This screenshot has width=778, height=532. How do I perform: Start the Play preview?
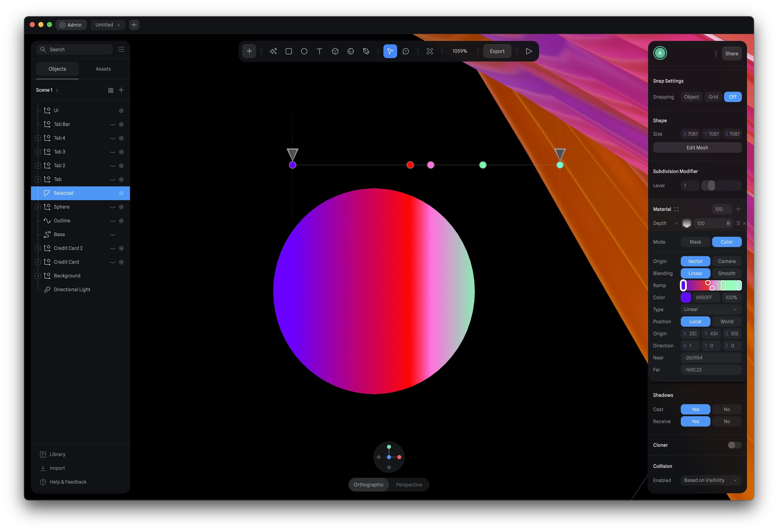tap(529, 51)
